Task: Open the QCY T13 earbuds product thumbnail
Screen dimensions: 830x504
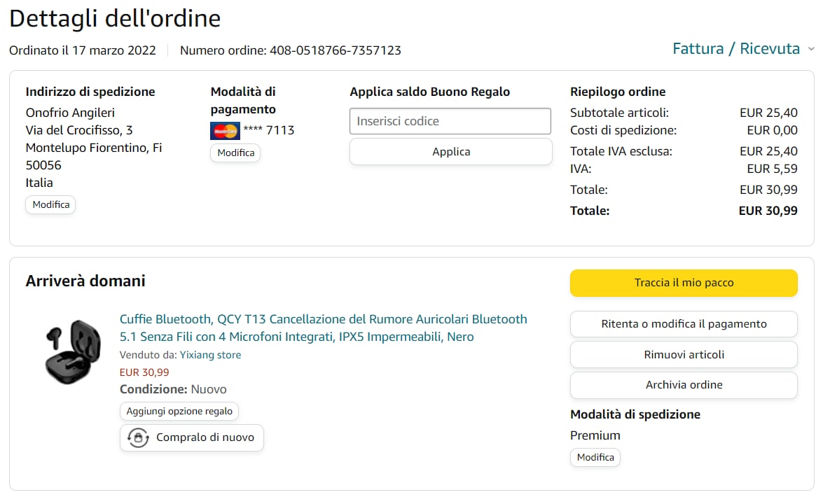Action: pyautogui.click(x=73, y=351)
